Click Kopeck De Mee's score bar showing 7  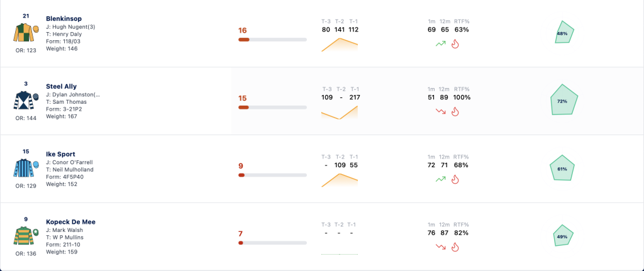pyautogui.click(x=272, y=243)
